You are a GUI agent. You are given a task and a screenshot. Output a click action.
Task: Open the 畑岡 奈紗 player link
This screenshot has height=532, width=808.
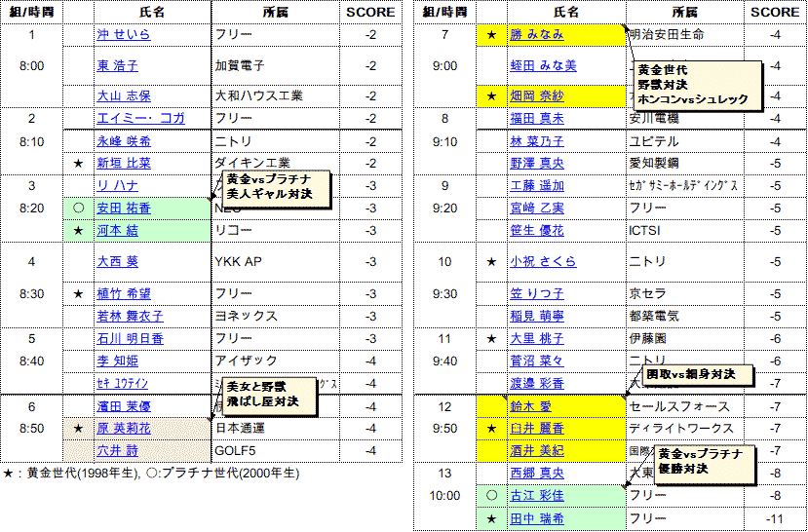tap(536, 96)
